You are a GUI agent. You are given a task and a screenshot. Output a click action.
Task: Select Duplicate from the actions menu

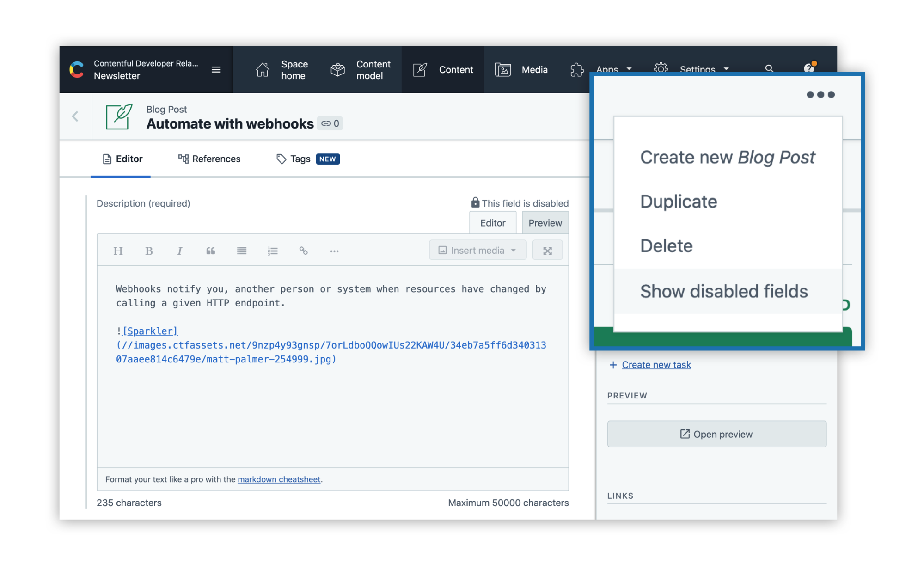click(678, 202)
